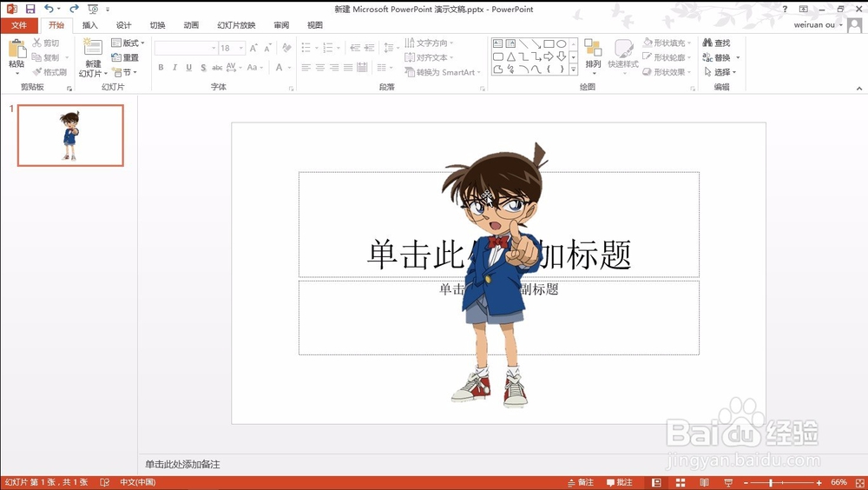Click the Comments (批注) button in status bar
This screenshot has width=868, height=490.
(620, 483)
